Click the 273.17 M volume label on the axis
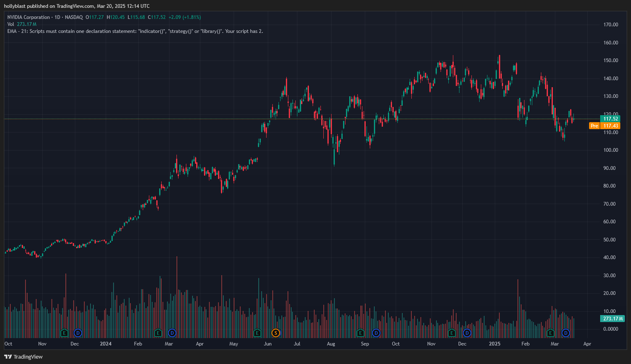This screenshot has width=631, height=364. (612, 319)
